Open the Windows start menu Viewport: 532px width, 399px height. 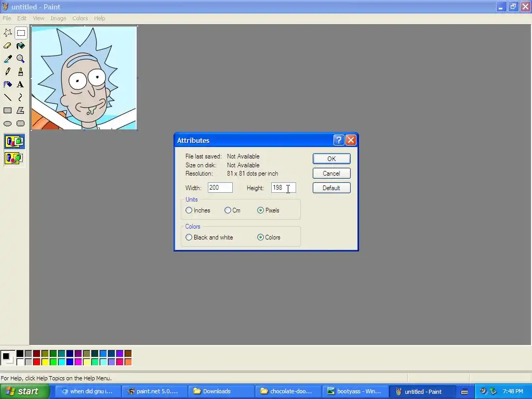[x=24, y=392]
